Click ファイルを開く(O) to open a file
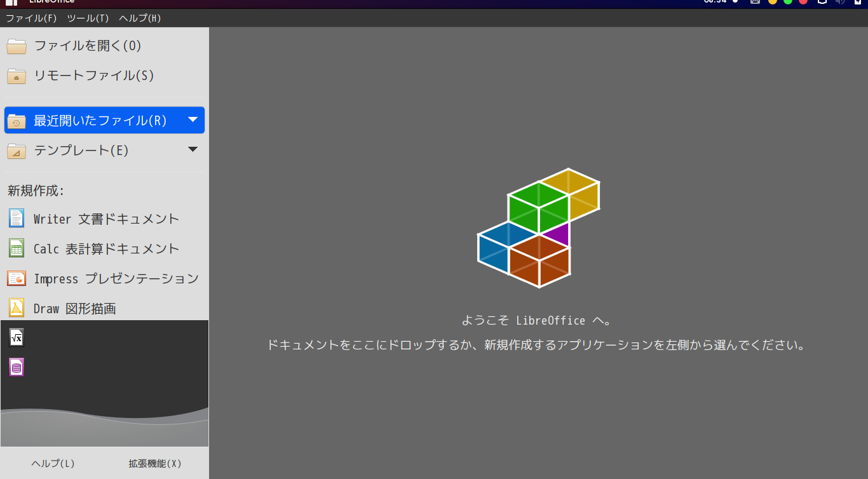This screenshot has height=479, width=868. click(x=104, y=46)
